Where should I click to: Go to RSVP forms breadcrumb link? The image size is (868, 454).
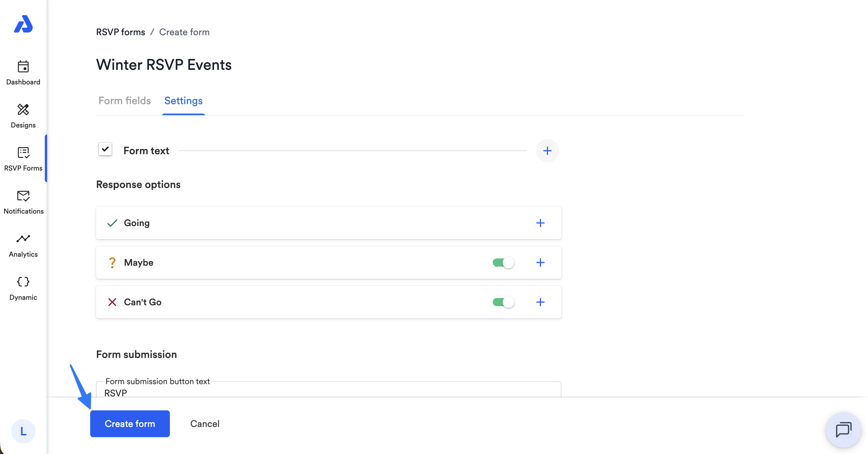pyautogui.click(x=120, y=32)
